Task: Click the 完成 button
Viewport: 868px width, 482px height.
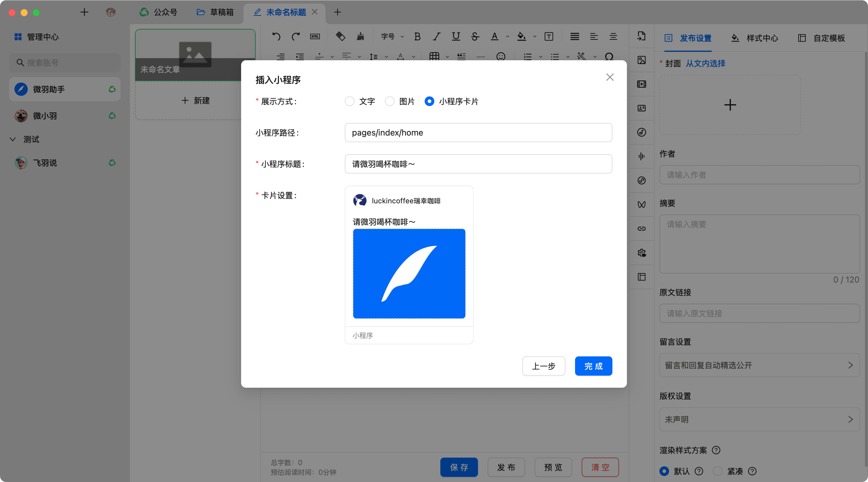Action: [593, 366]
